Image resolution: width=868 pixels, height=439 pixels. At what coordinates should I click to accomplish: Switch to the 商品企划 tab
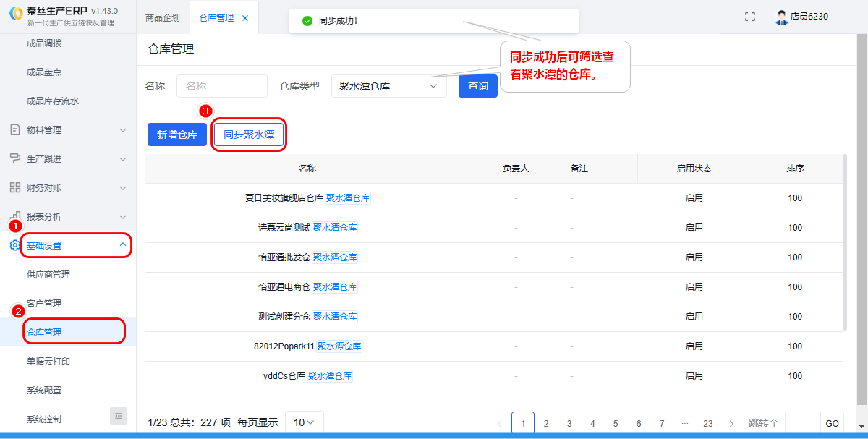(x=162, y=18)
